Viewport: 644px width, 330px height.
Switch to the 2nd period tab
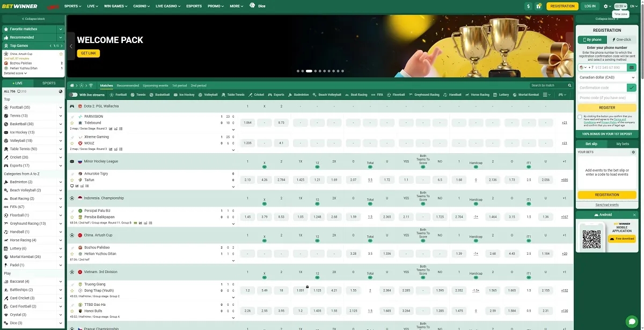click(x=198, y=85)
